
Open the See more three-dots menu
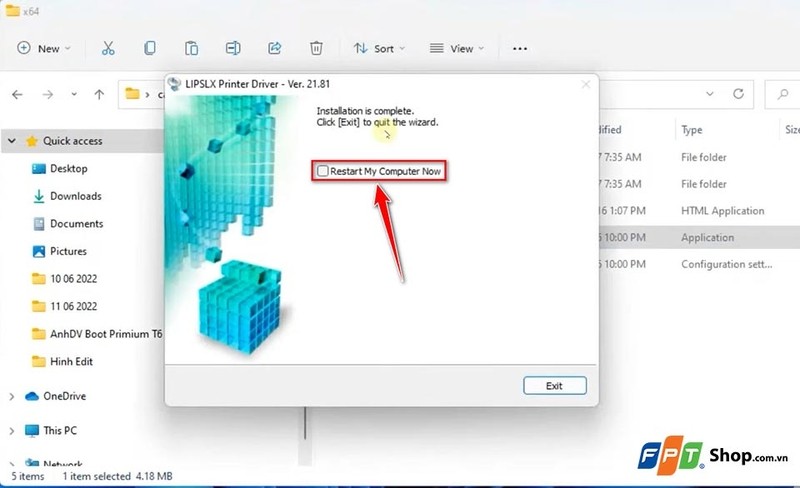tap(520, 48)
